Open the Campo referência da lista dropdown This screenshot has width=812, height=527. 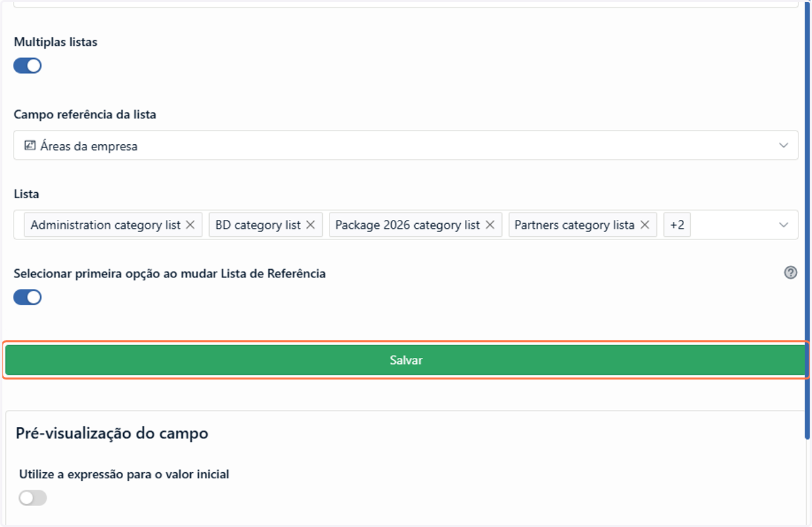click(x=406, y=145)
